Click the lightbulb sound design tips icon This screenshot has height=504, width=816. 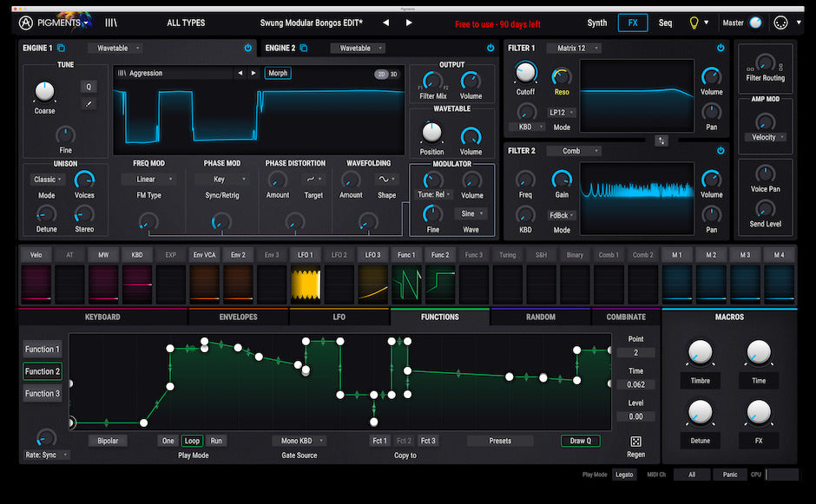click(x=693, y=22)
